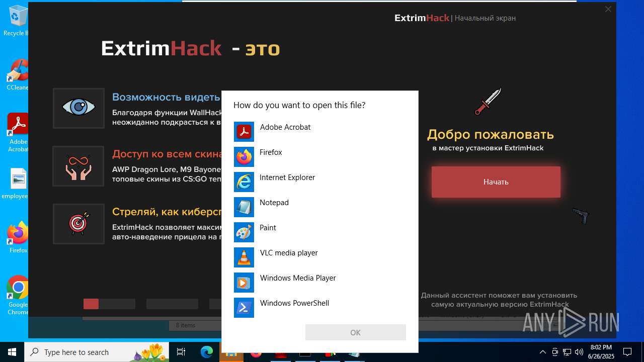Choose Windows Media Player icon
Screen dimensions: 644x362
[x=244, y=283]
